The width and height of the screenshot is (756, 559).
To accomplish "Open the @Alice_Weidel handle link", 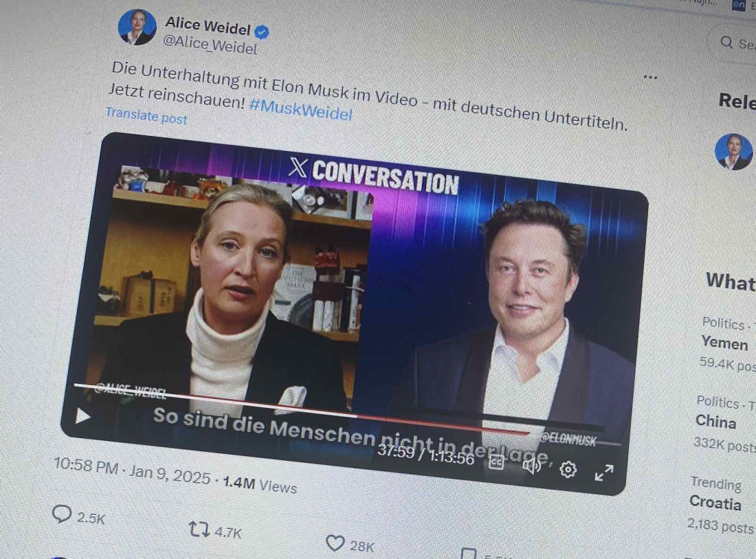I will pos(210,45).
